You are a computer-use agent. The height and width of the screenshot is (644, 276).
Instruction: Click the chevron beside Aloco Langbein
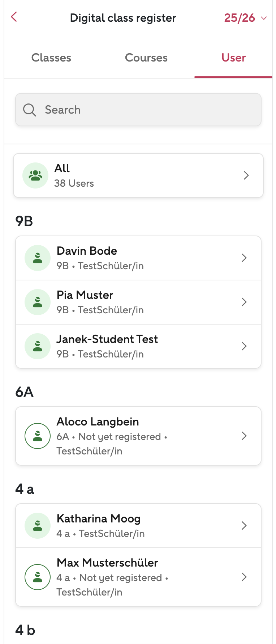click(244, 436)
